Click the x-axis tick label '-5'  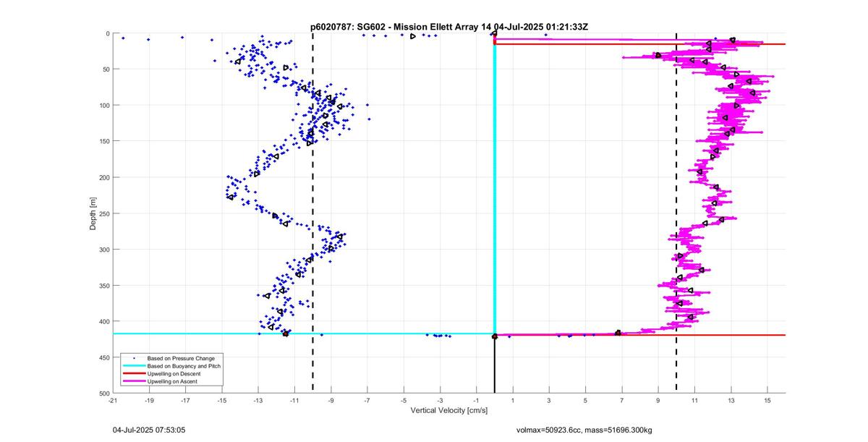pyautogui.click(x=404, y=400)
